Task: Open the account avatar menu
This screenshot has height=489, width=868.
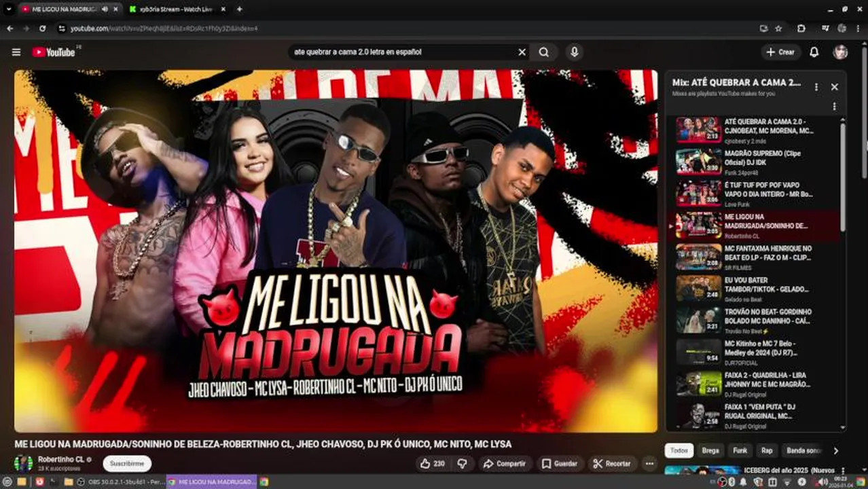Action: 841,52
